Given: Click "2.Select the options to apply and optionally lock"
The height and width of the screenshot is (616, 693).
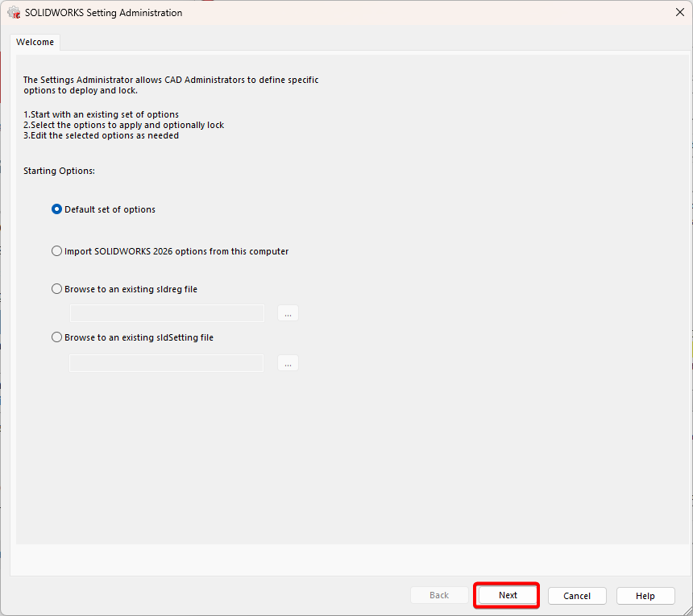Looking at the screenshot, I should 124,125.
